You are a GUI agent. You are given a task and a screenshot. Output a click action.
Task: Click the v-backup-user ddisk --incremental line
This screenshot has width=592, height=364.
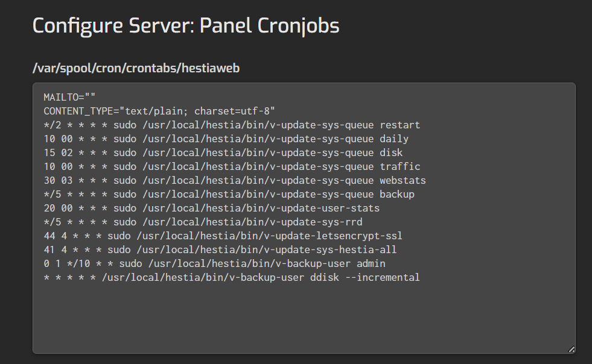click(x=232, y=277)
